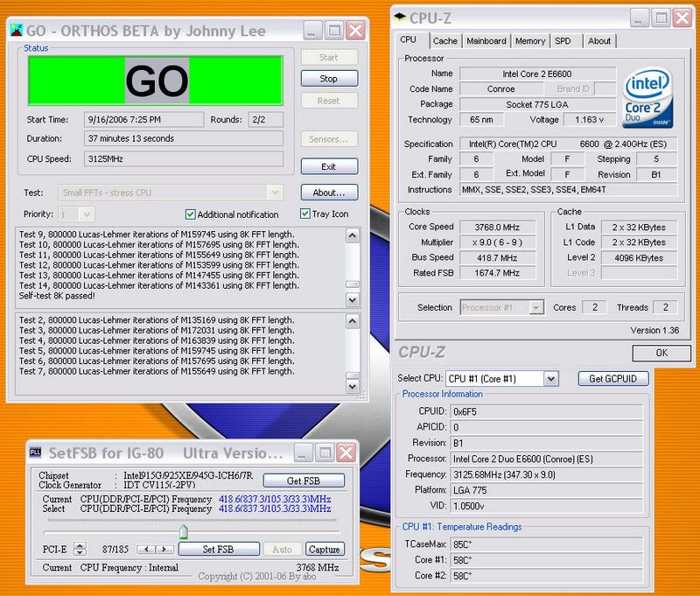Click the Start Time field in ORTHOS
The width and height of the screenshot is (700, 596).
143,120
